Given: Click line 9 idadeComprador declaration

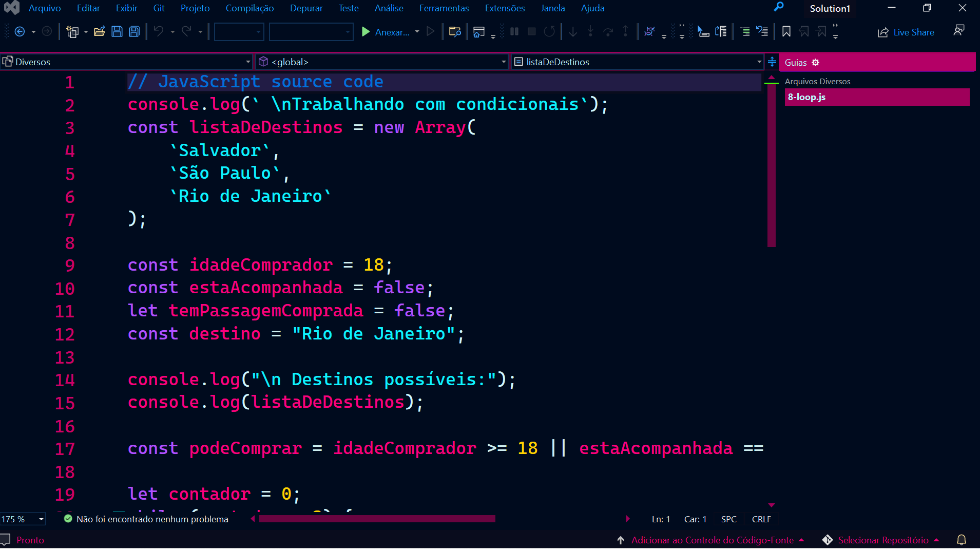Looking at the screenshot, I should (x=260, y=265).
